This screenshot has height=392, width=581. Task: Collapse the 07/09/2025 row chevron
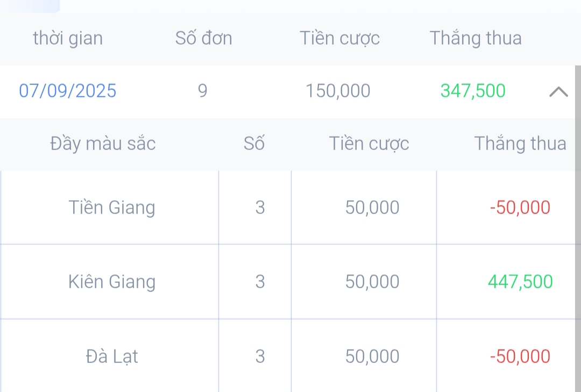click(x=558, y=92)
